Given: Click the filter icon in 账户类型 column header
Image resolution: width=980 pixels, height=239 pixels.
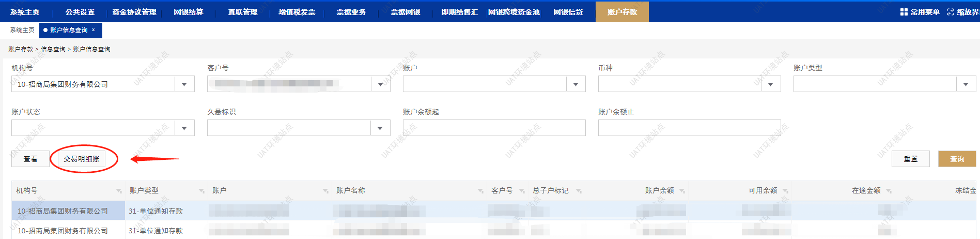Looking at the screenshot, I should 201,191.
